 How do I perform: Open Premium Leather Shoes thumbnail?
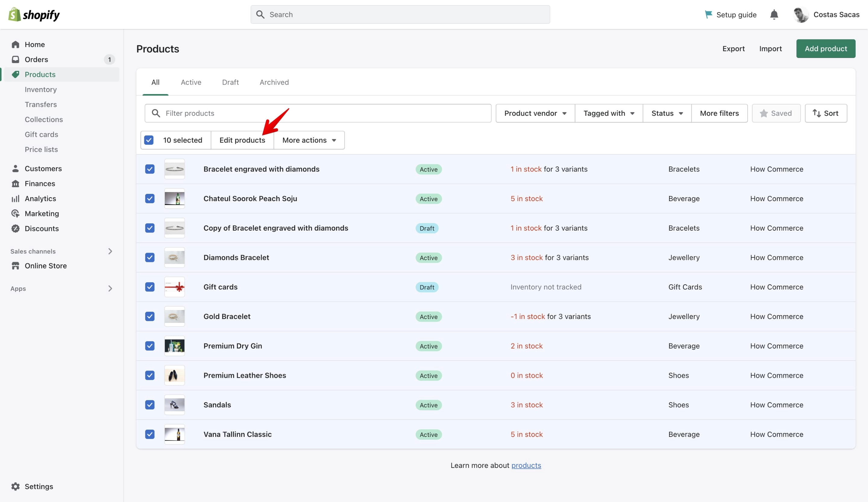[175, 375]
